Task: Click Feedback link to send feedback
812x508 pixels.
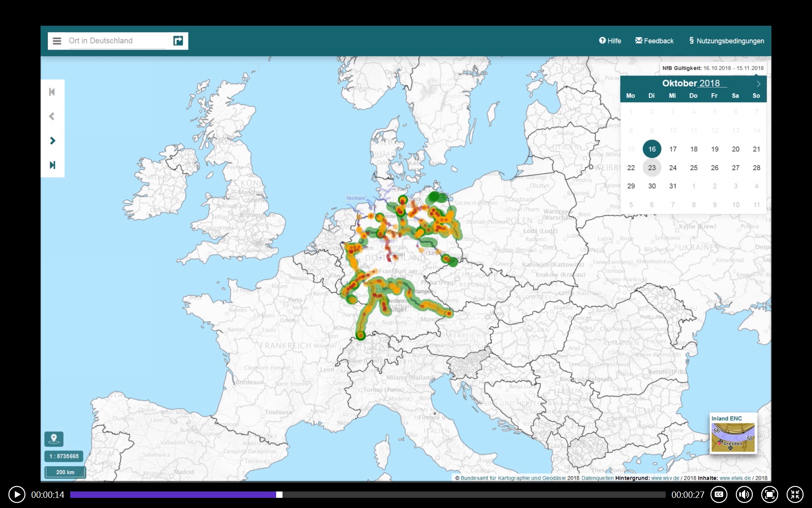Action: click(x=653, y=40)
